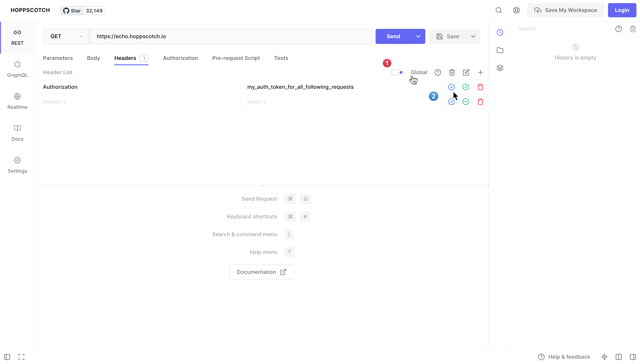Screen dimensions: 640x364
Task: Toggle all headers active with the switch
Action: click(397, 72)
